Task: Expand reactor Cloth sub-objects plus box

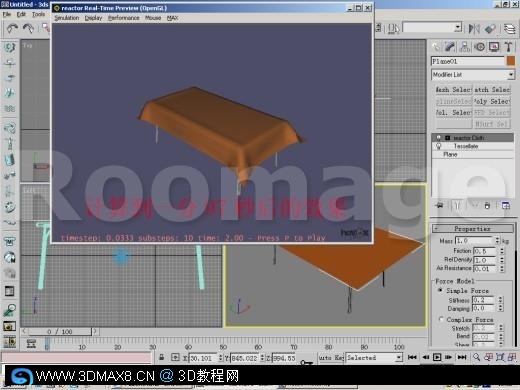Action: tap(448, 138)
